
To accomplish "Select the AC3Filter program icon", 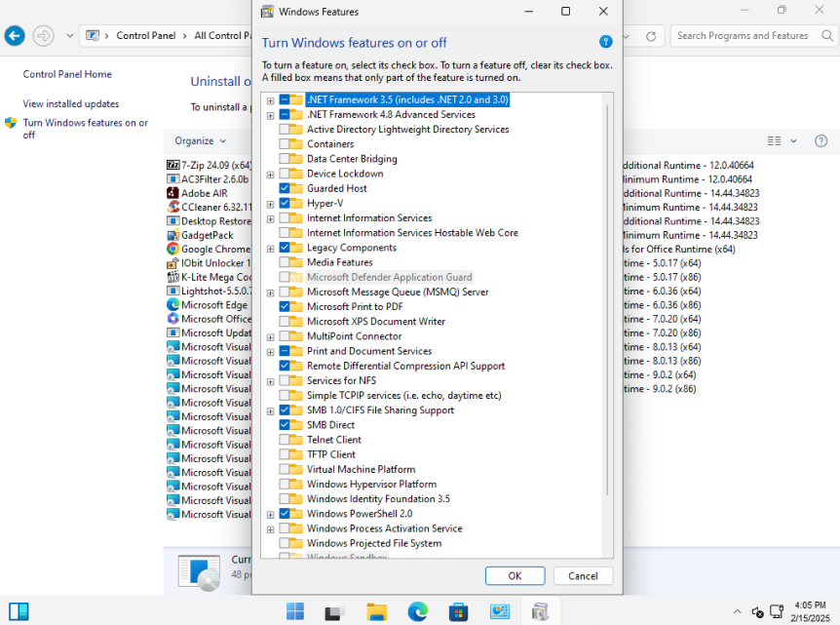I will click(173, 179).
